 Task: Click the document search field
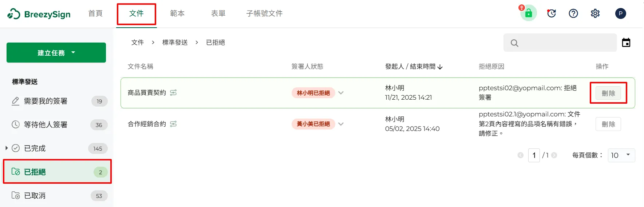(x=564, y=43)
